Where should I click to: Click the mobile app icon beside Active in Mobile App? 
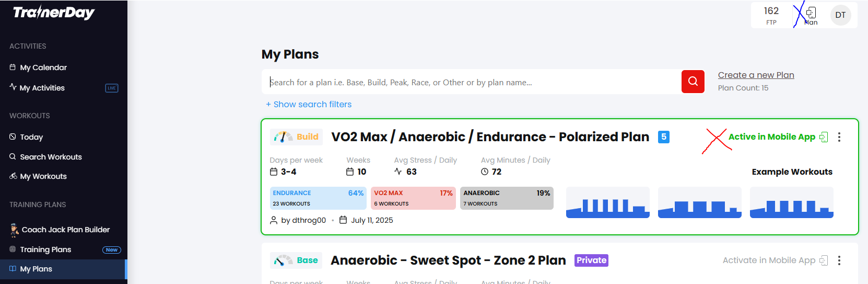pos(824,137)
